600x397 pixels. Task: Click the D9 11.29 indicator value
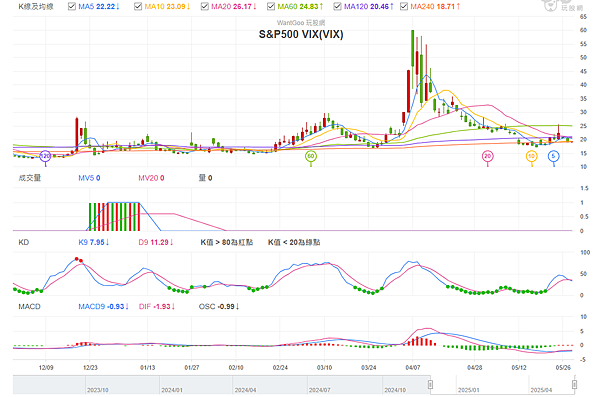tap(156, 242)
